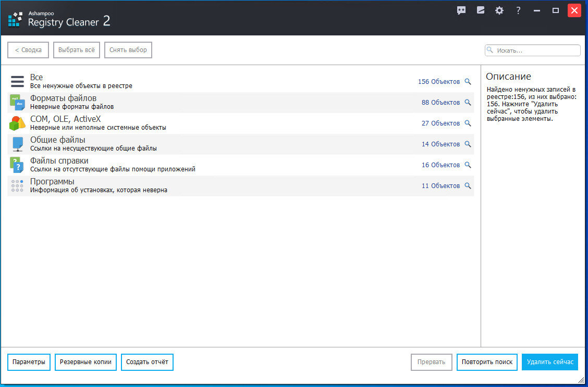The width and height of the screenshot is (588, 387).
Task: Open settings via the gear icon
Action: (499, 10)
